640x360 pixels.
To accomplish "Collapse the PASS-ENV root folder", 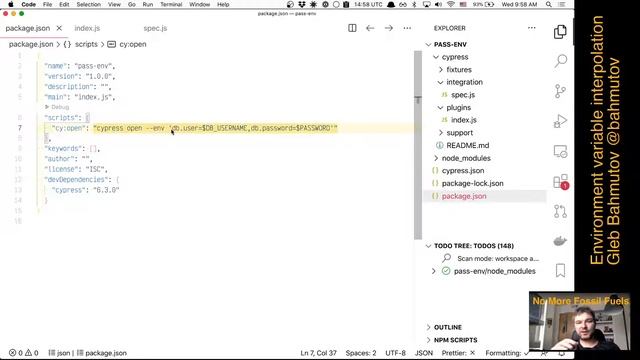I will click(428, 44).
